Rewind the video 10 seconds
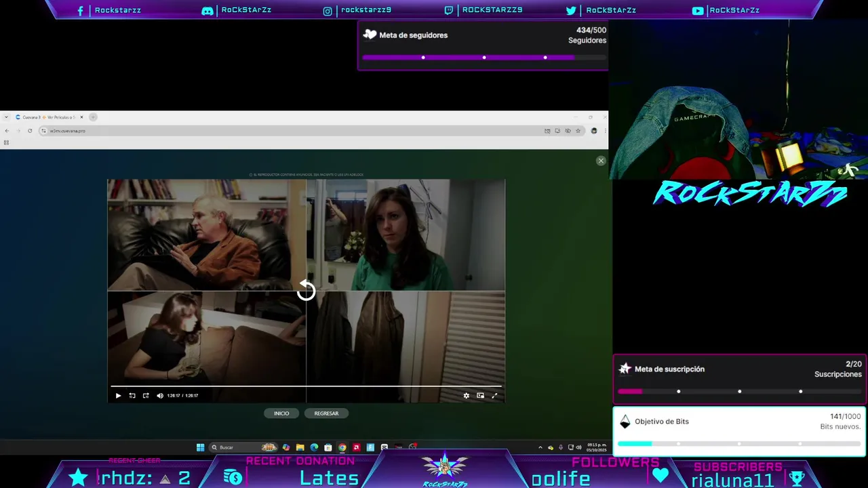868x488 pixels. (x=132, y=395)
